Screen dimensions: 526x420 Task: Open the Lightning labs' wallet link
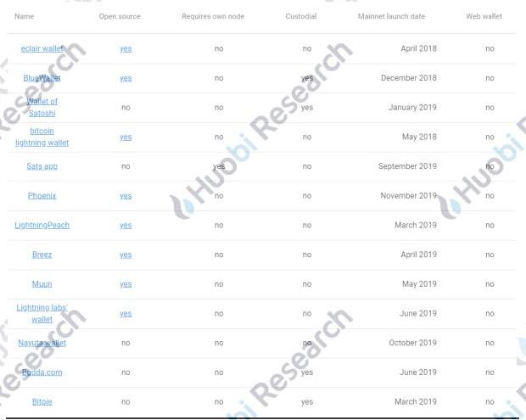pyautogui.click(x=42, y=313)
